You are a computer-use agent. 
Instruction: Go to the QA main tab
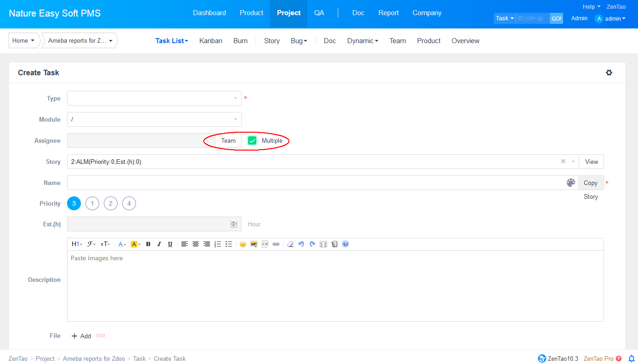tap(319, 13)
